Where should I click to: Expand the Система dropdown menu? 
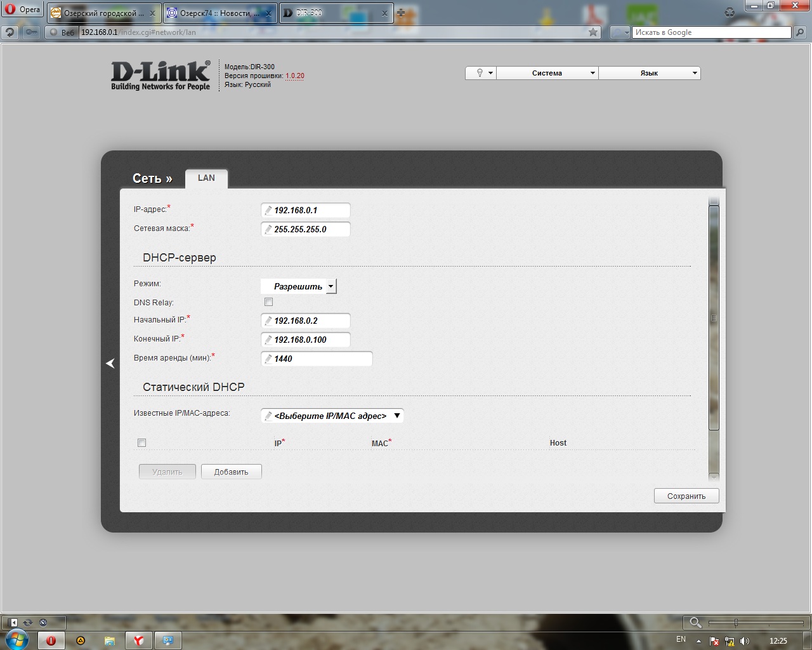[x=547, y=73]
